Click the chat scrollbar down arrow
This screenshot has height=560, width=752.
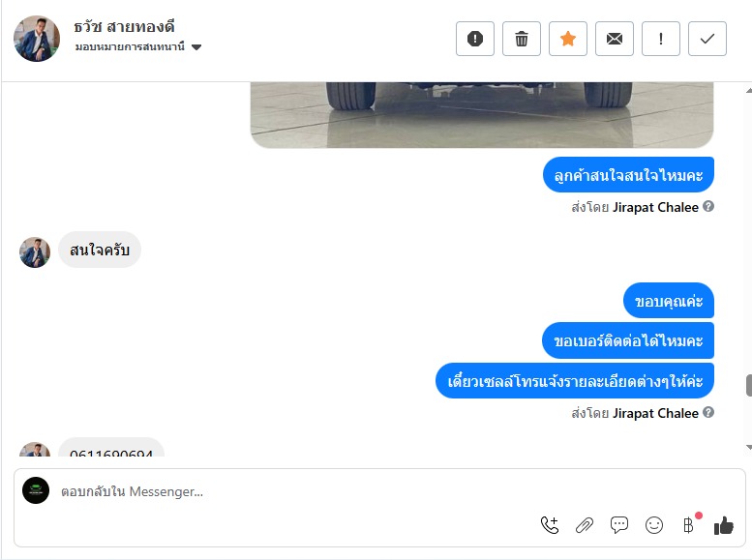pos(749,447)
